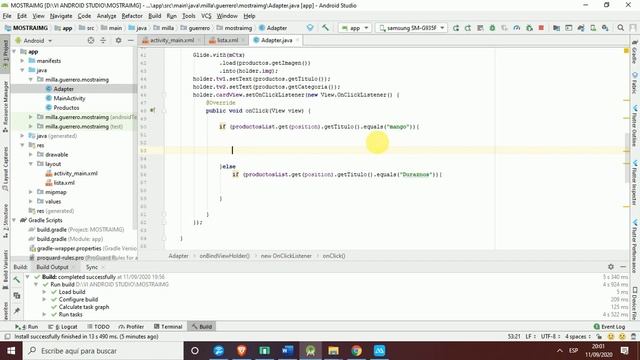640x360 pixels.
Task: Collapse the layout folder
Action: click(x=31, y=164)
